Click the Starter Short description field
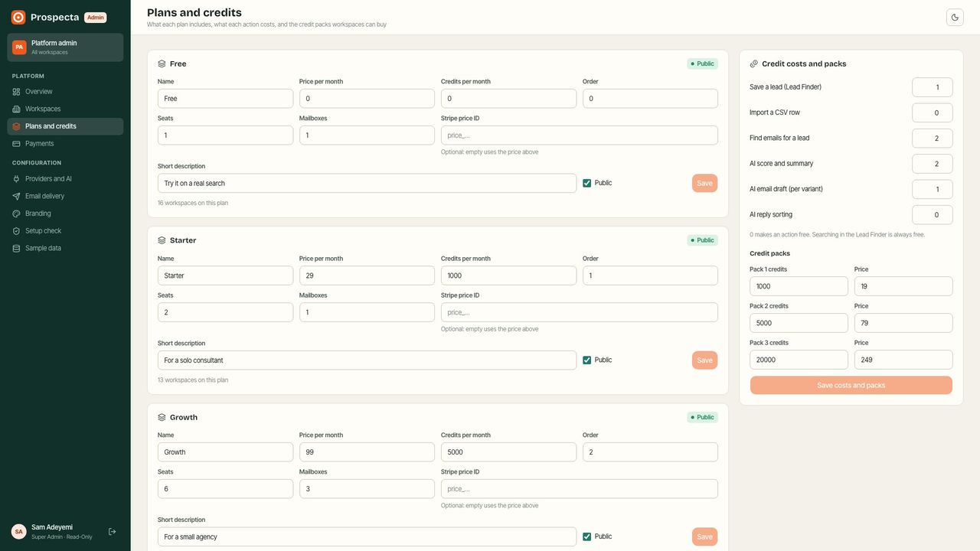 (x=367, y=360)
